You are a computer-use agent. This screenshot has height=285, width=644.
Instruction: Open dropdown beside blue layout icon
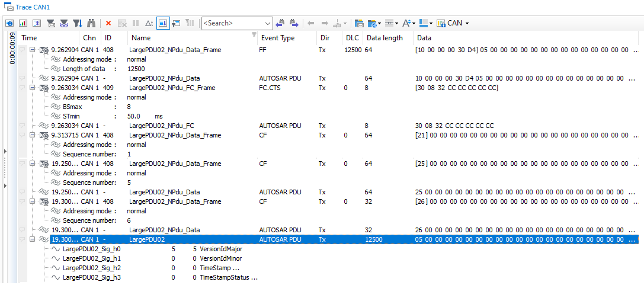432,24
